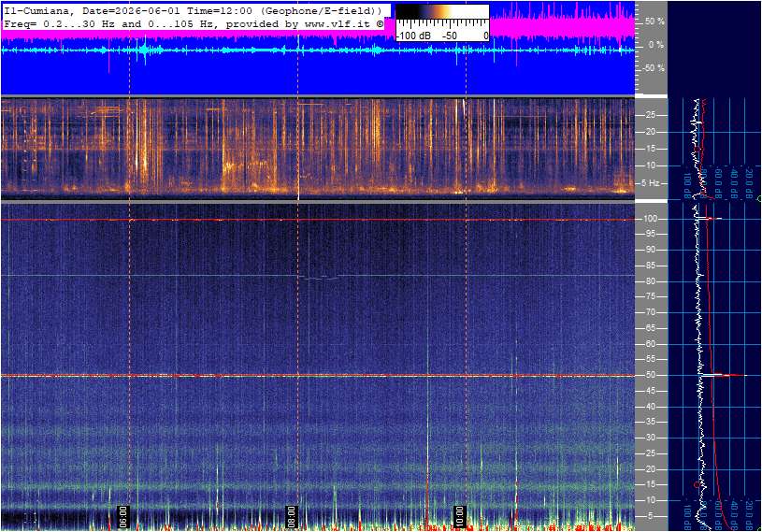Select the 60 Hz tick label
Screen dimensions: 762x532
pyautogui.click(x=650, y=344)
